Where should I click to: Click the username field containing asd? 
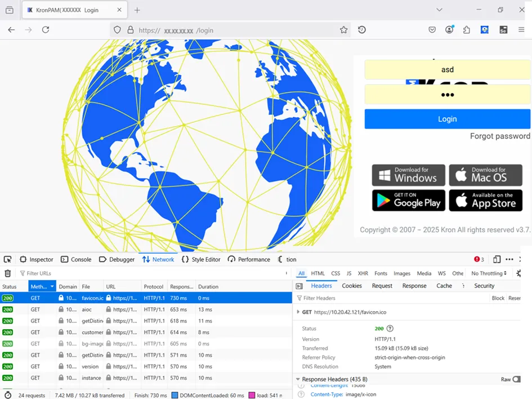click(x=447, y=70)
